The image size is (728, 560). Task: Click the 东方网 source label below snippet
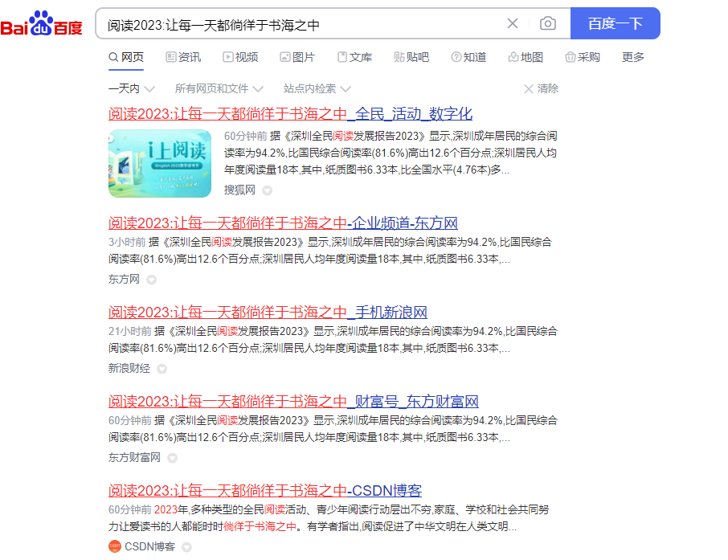pyautogui.click(x=124, y=279)
